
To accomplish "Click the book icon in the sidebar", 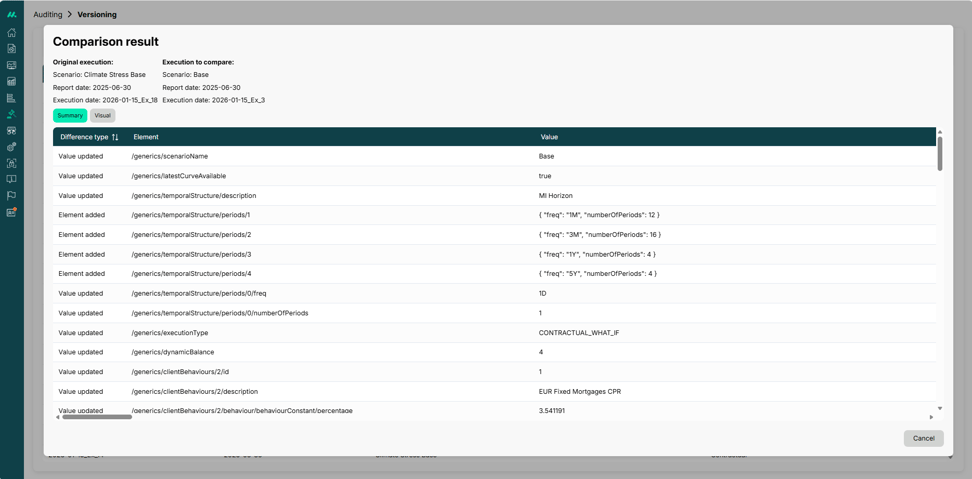I will [11, 180].
